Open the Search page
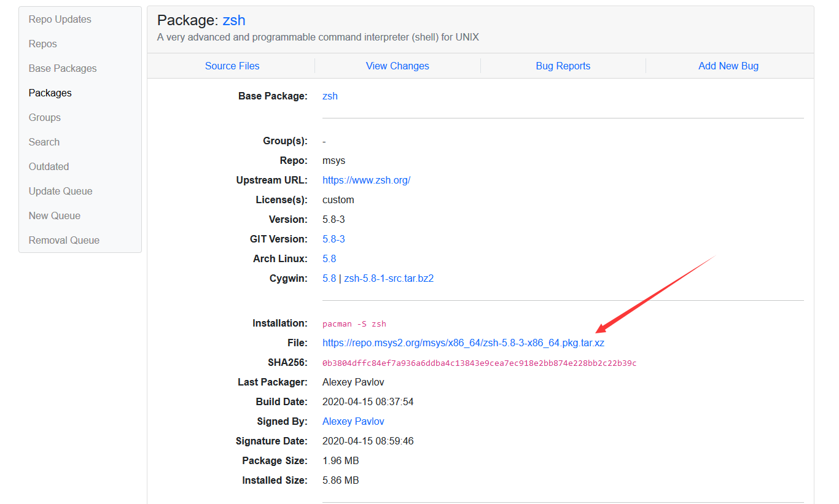This screenshot has height=504, width=839. tap(44, 142)
